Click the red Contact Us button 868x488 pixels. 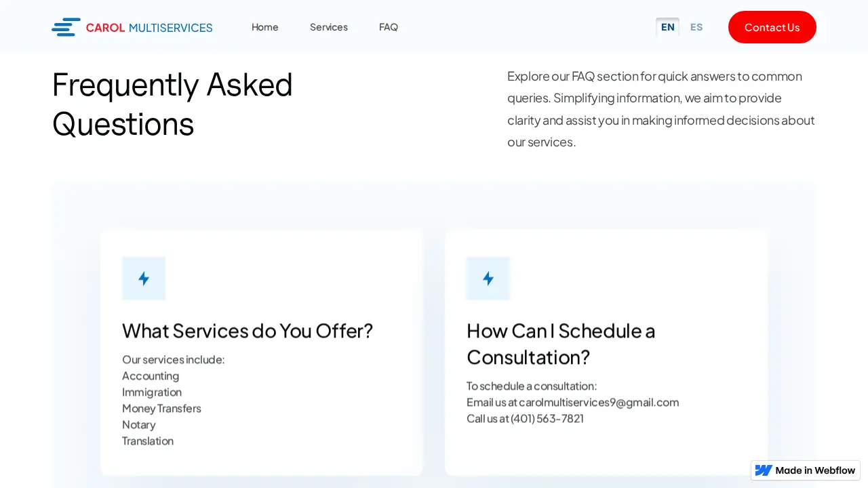click(772, 27)
